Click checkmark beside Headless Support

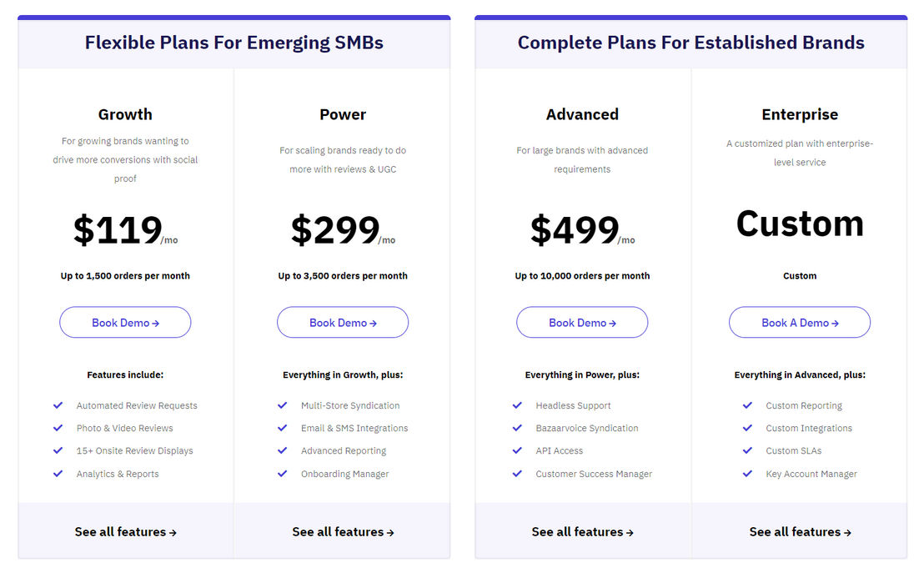click(517, 405)
